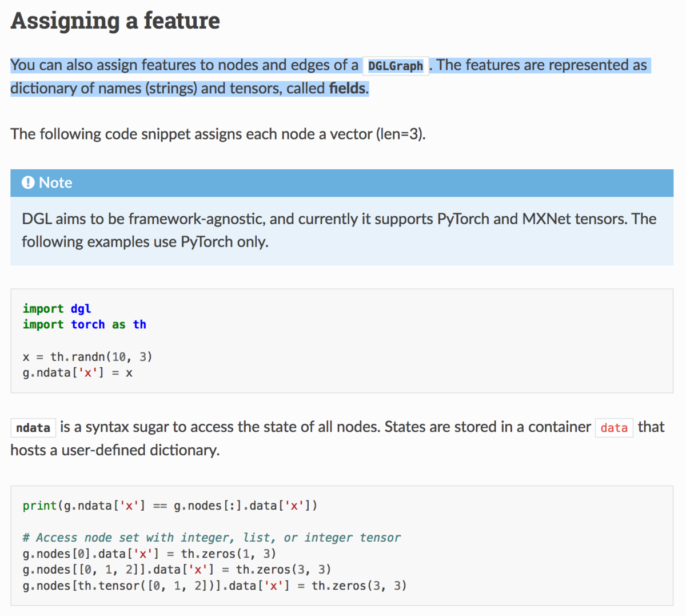Open the DGLGraph inline code link

pyautogui.click(x=396, y=66)
